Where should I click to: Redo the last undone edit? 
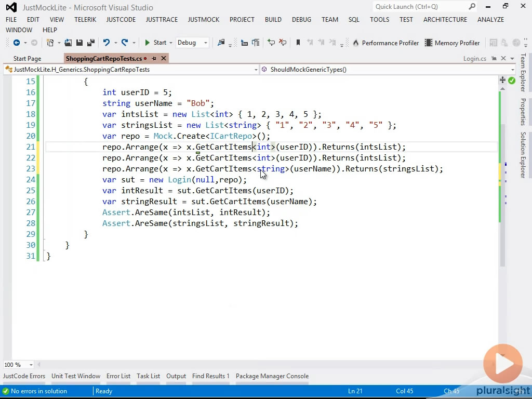tap(125, 43)
